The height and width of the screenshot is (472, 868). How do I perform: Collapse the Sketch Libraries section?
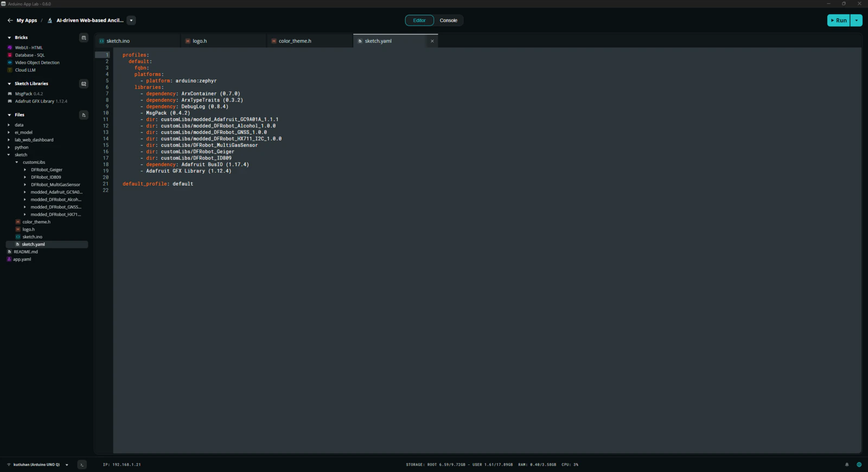[9, 84]
